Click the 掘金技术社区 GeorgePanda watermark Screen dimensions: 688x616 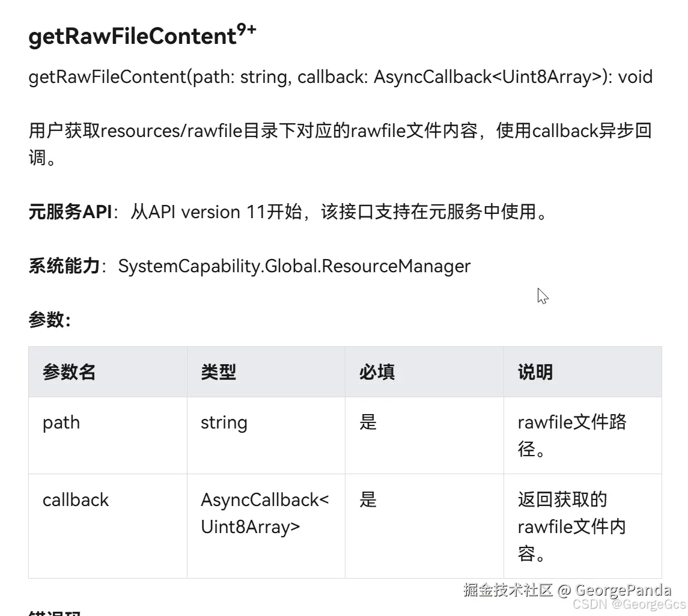pos(567,591)
